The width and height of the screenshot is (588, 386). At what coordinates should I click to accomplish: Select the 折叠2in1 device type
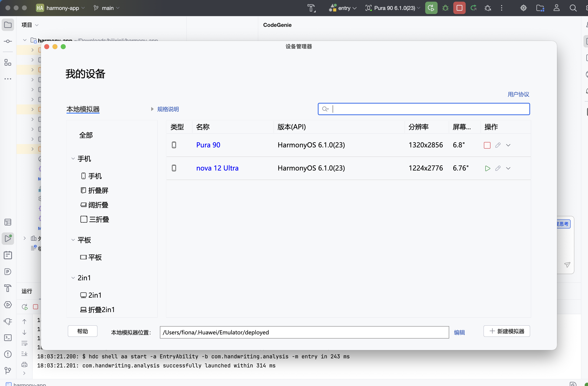[x=98, y=310]
